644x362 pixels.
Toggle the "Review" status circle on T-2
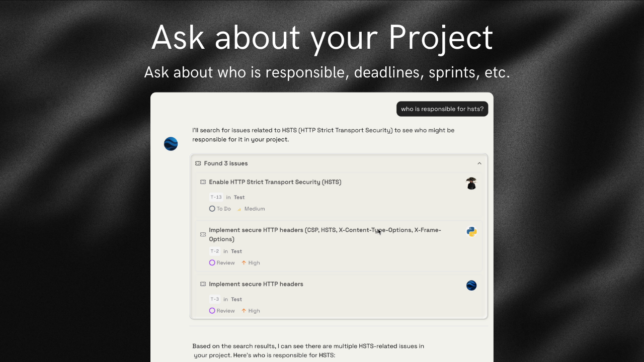click(x=212, y=262)
